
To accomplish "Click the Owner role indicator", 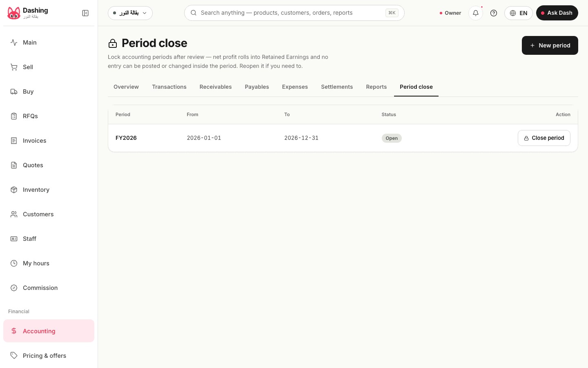I will click(x=450, y=13).
